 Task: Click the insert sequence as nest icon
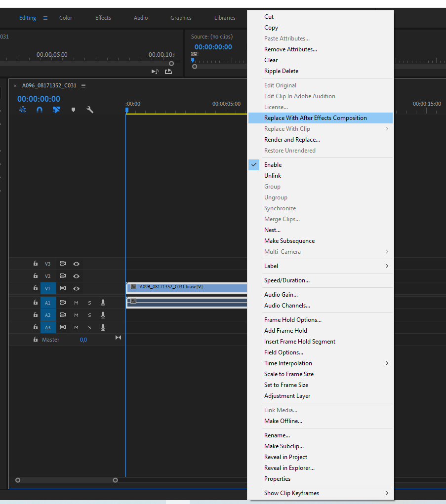point(23,110)
